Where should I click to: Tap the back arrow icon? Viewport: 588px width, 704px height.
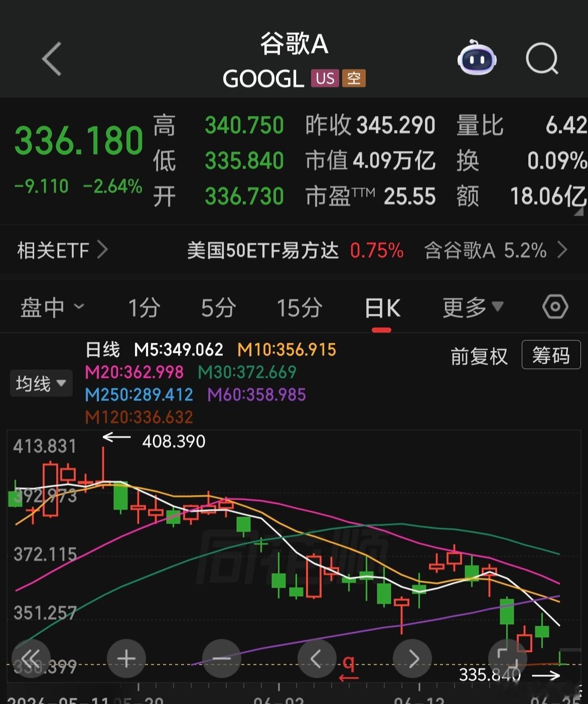(x=52, y=59)
